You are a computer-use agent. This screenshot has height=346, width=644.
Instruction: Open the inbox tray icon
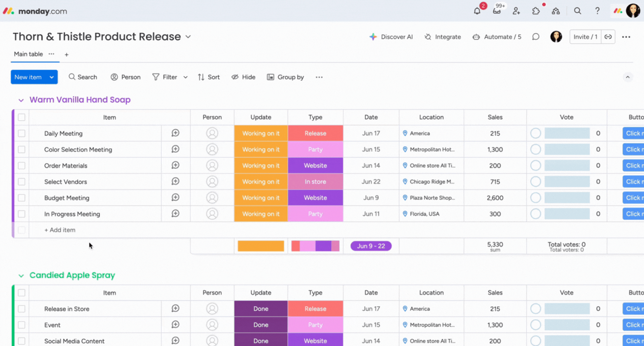497,11
